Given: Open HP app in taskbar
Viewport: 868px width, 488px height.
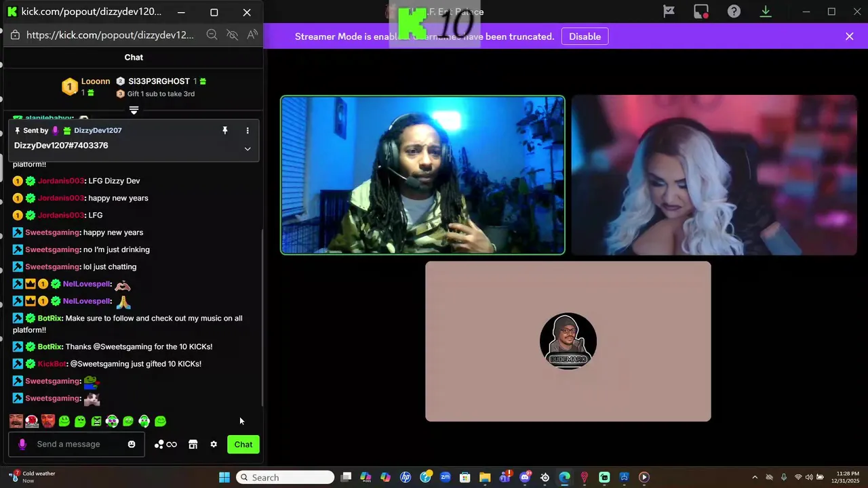Looking at the screenshot, I should [406, 477].
